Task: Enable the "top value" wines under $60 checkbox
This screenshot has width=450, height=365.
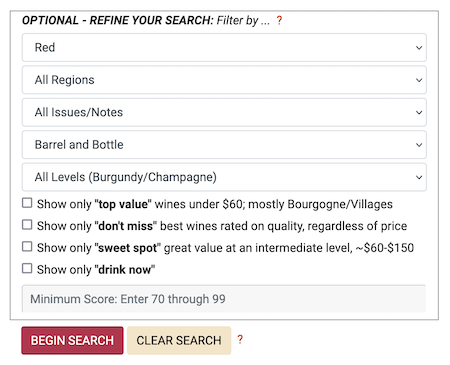Action: click(x=27, y=203)
